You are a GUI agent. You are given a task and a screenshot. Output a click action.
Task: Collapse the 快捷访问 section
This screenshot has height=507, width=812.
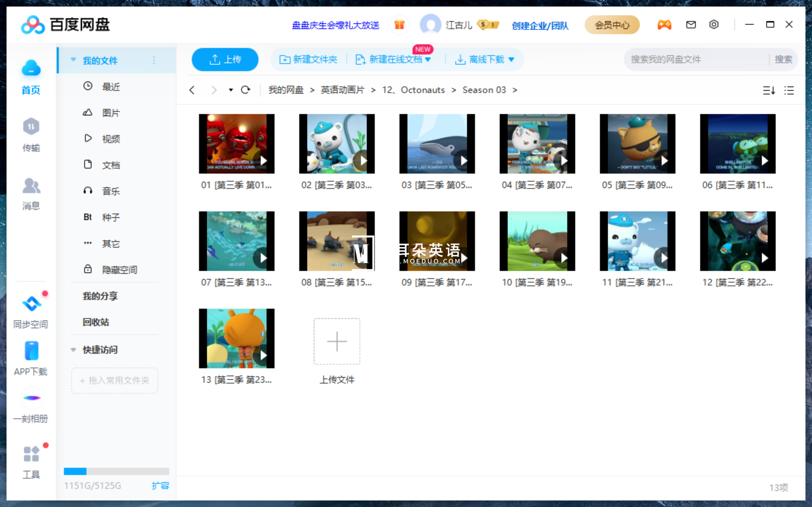click(x=74, y=350)
